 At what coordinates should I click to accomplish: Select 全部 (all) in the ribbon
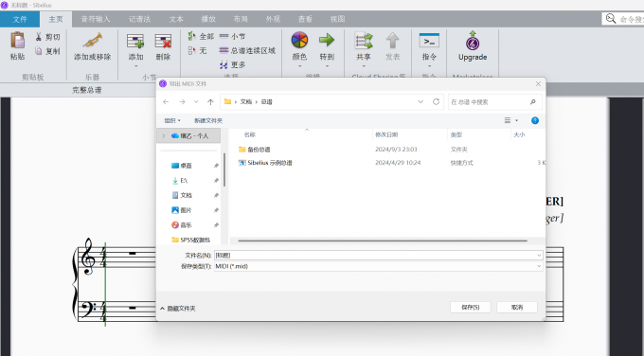(x=201, y=37)
